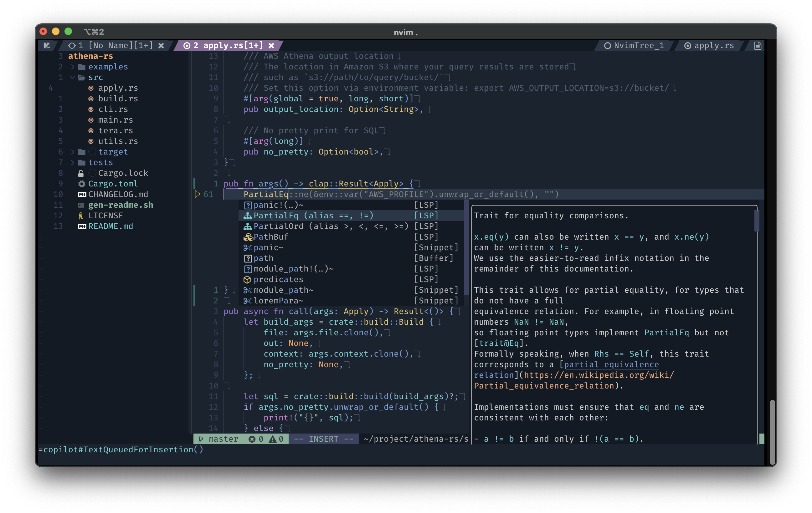Close the apply.rs buffer tab

coord(271,45)
